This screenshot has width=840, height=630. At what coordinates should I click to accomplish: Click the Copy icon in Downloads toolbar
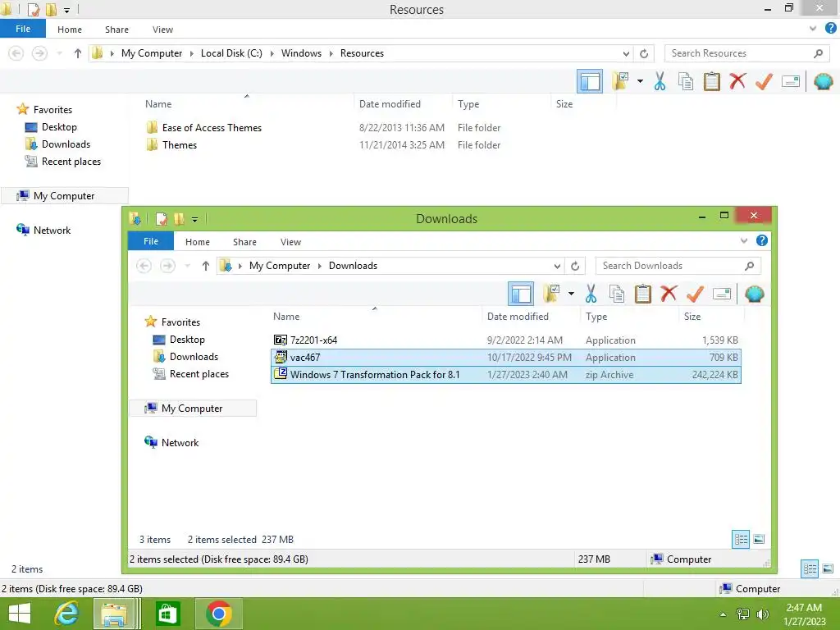pos(617,294)
